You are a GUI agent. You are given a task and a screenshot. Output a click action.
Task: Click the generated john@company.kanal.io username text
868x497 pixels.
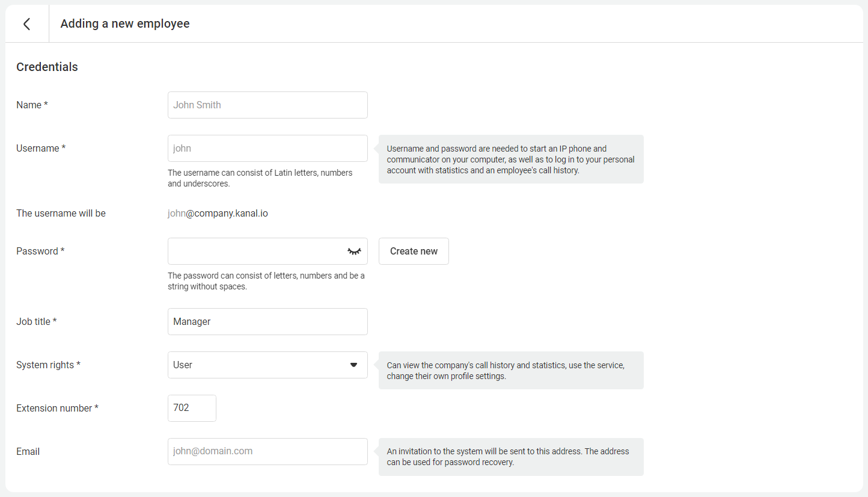(x=218, y=214)
